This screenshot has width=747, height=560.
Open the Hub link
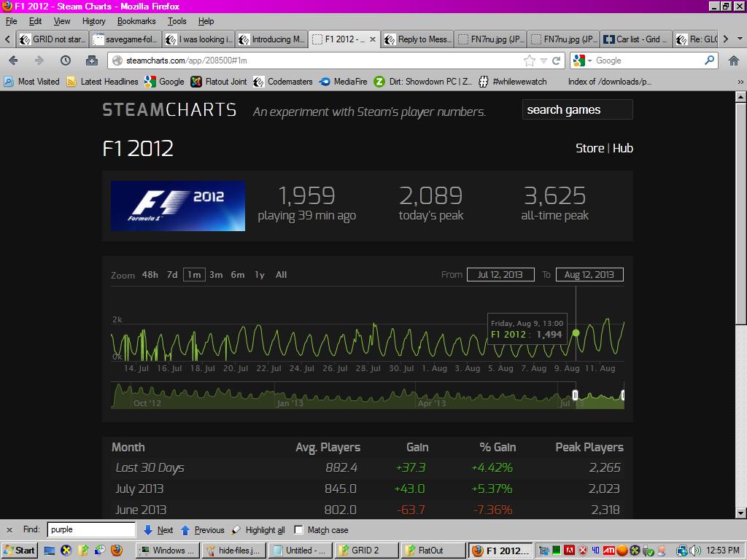pos(623,148)
